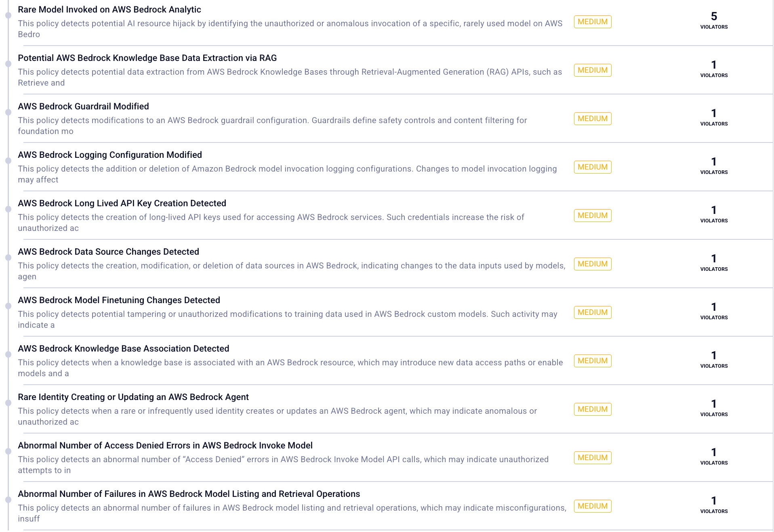Click timeline dot beside Model Finetuning Changes Detected
The height and width of the screenshot is (532, 774).
pyautogui.click(x=8, y=306)
